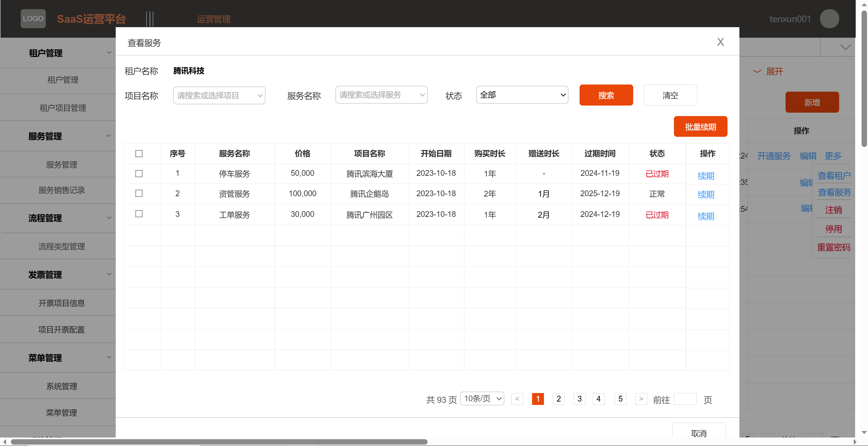Screen dimensions: 868x446
Task: Open the 服务名称 service dropdown
Action: point(381,95)
